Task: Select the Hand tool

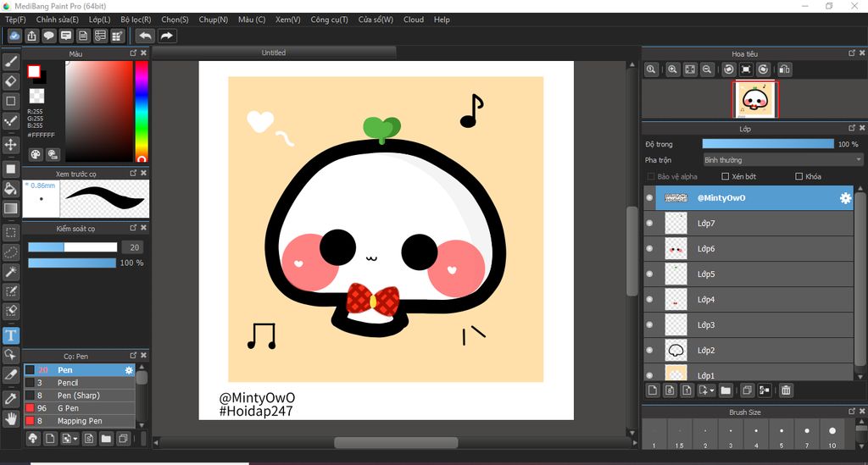Action: point(11,418)
